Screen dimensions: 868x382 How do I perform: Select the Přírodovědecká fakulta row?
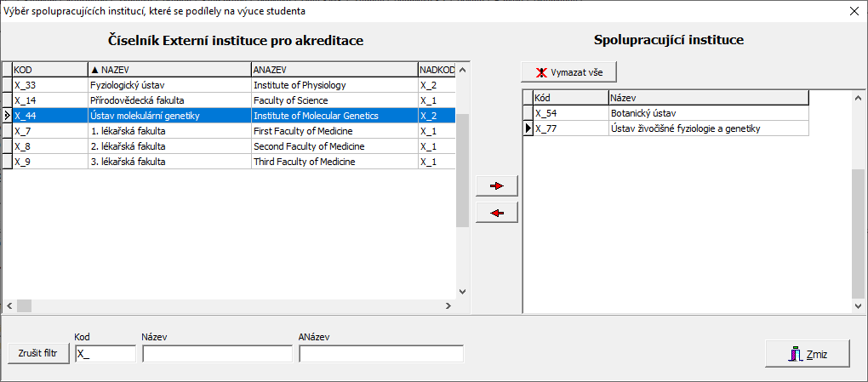168,100
